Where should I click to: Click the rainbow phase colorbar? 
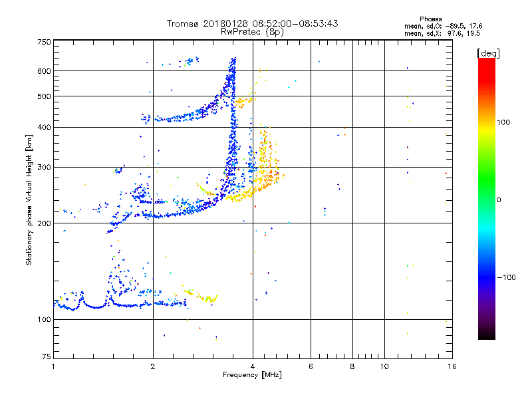(487, 198)
